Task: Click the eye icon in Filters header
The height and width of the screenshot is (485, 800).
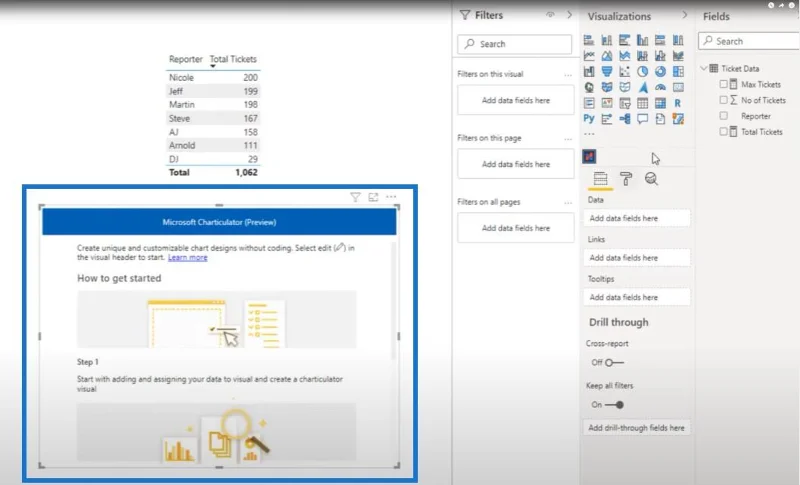Action: pyautogui.click(x=550, y=15)
